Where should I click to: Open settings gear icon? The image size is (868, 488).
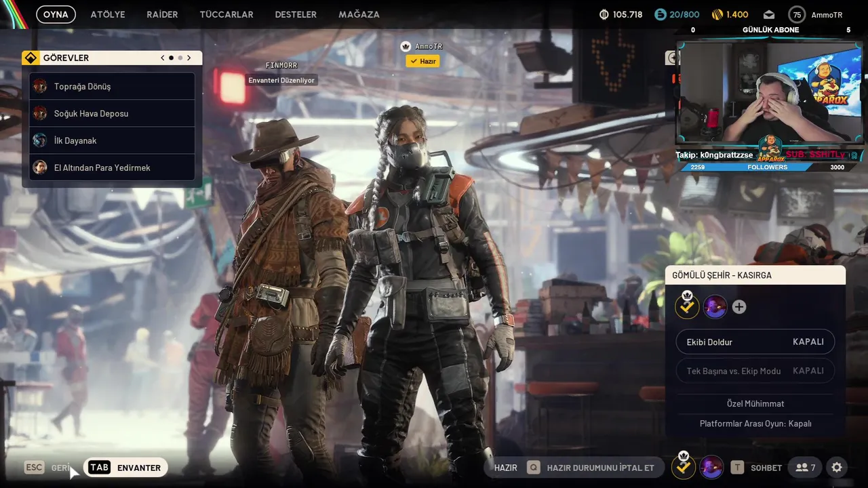[837, 468]
